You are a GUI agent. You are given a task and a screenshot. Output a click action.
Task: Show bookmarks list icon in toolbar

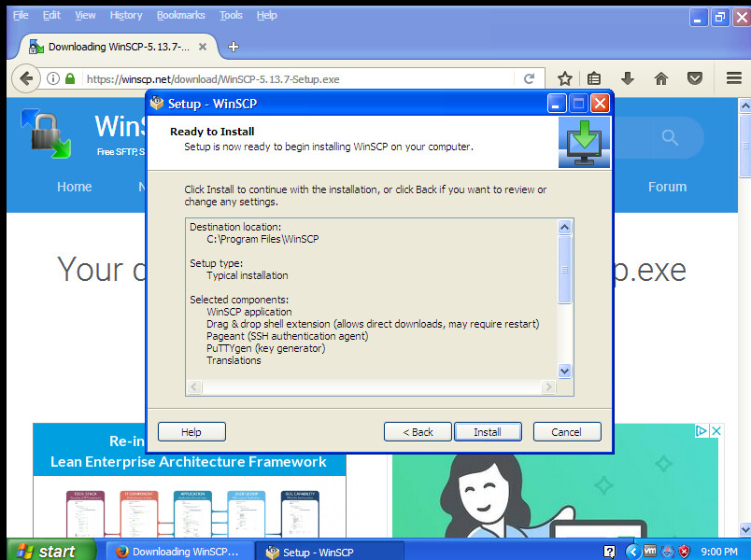(x=594, y=78)
